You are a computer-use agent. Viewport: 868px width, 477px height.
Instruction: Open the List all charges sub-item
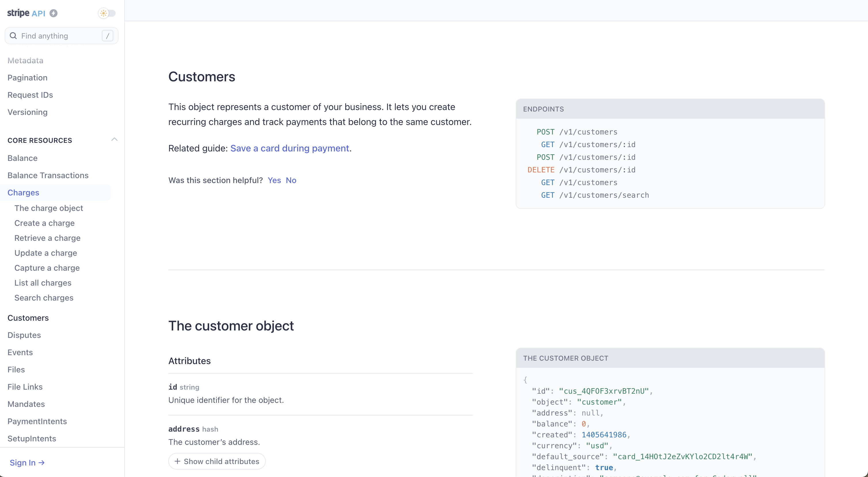(43, 283)
